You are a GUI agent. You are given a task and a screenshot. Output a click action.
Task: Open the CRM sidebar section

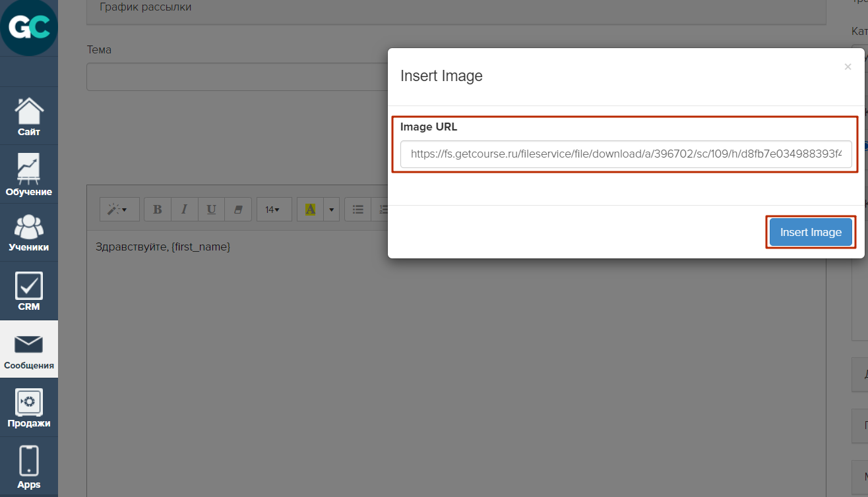pyautogui.click(x=29, y=291)
